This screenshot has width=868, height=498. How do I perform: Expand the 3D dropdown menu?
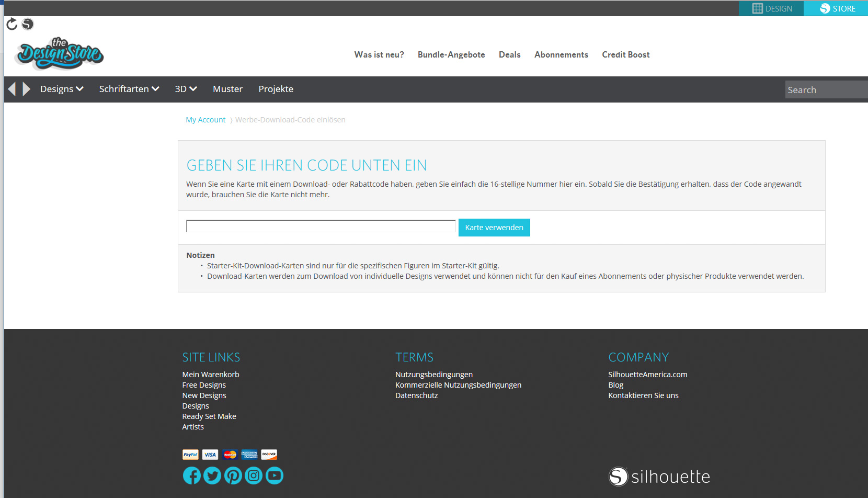point(186,89)
